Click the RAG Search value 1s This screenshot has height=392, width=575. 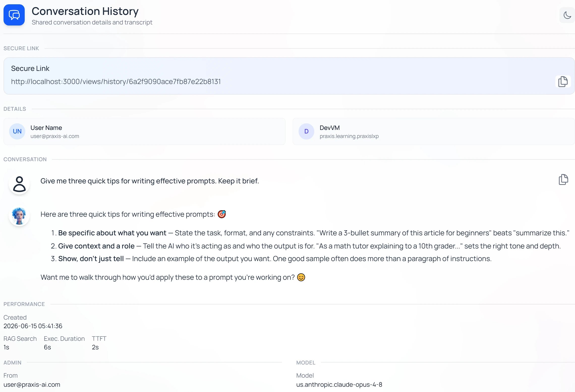point(6,347)
